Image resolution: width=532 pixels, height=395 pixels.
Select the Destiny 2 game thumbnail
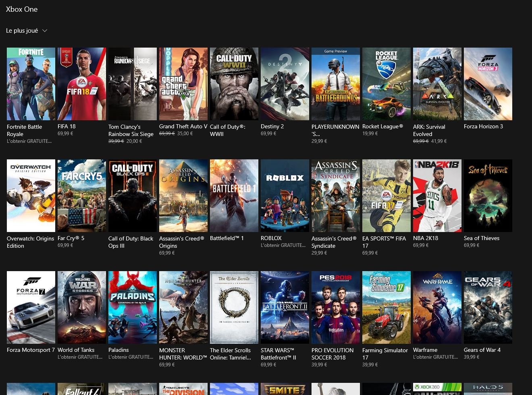point(285,84)
